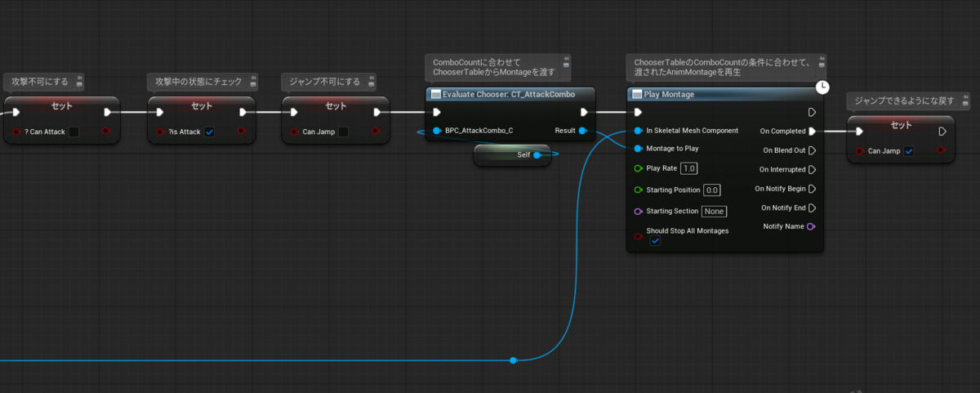The image size is (980, 393).
Task: Click the ジャンプ不可にする comment text
Action: [x=325, y=82]
